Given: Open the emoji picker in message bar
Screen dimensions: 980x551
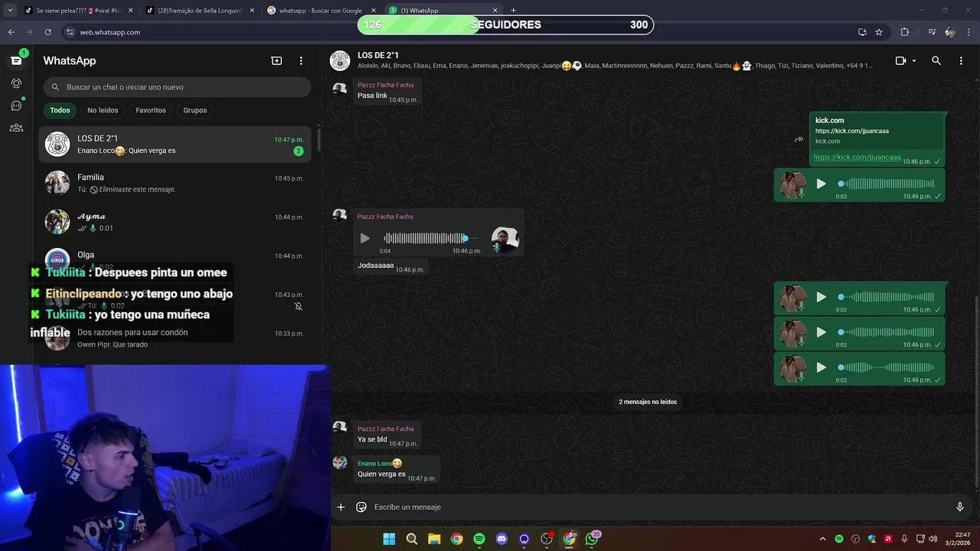Looking at the screenshot, I should tap(361, 507).
